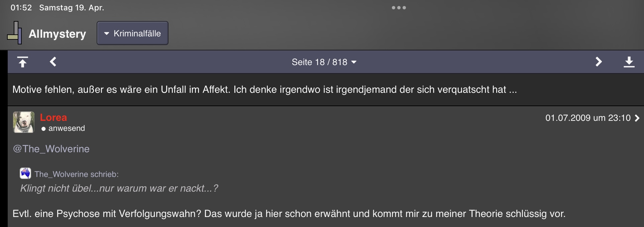The image size is (644, 227).
Task: Tap the 'anwesend' online status indicator
Action: [63, 129]
